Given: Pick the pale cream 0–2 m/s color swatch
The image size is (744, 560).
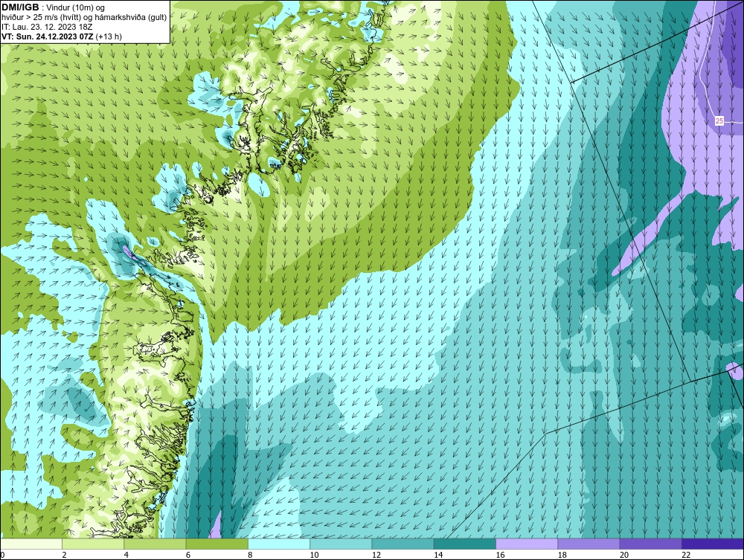Looking at the screenshot, I should coord(31,544).
